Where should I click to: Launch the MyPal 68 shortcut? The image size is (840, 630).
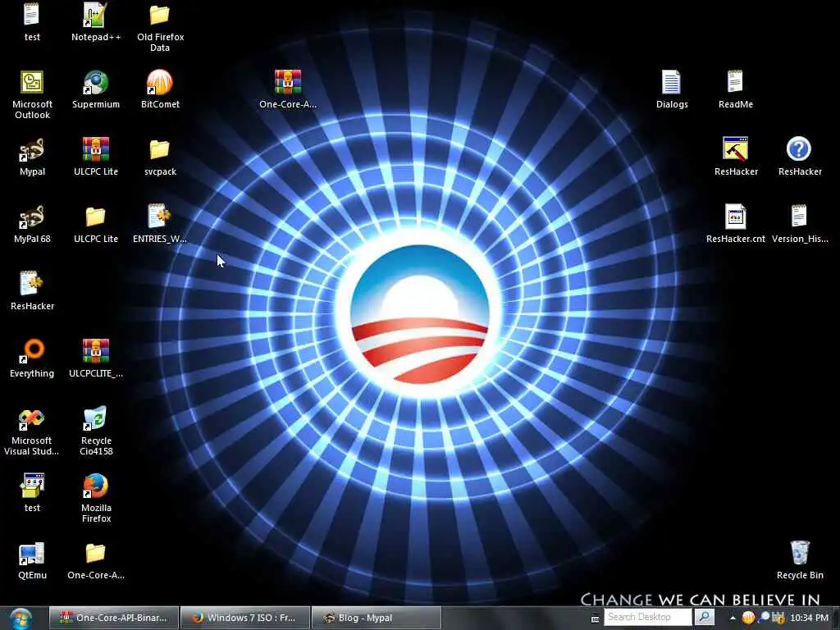pyautogui.click(x=32, y=217)
